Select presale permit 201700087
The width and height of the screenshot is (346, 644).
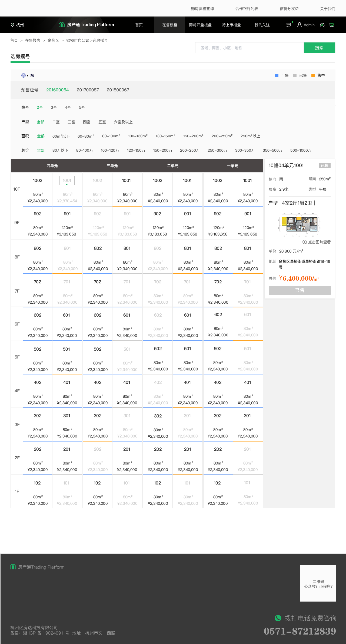click(x=88, y=90)
